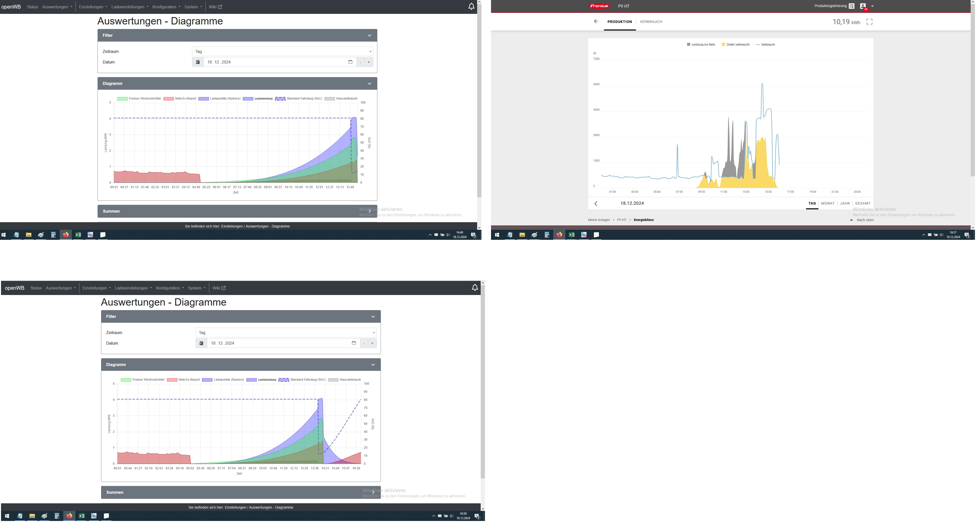Click the Netz-Ex-/Import color swatch in lower chart legend
Viewport: 980px width, 526px height.
(x=172, y=380)
